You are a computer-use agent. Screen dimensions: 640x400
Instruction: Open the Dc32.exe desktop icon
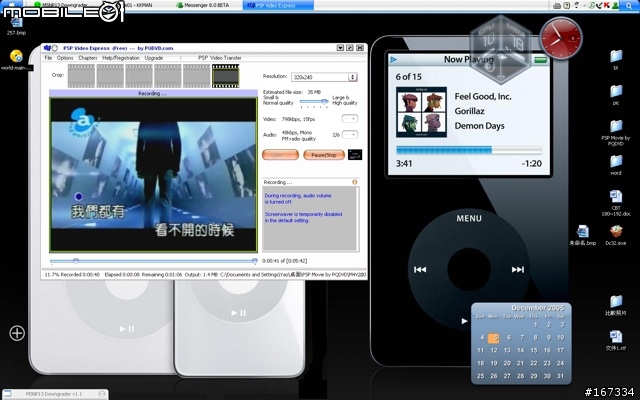pos(616,235)
